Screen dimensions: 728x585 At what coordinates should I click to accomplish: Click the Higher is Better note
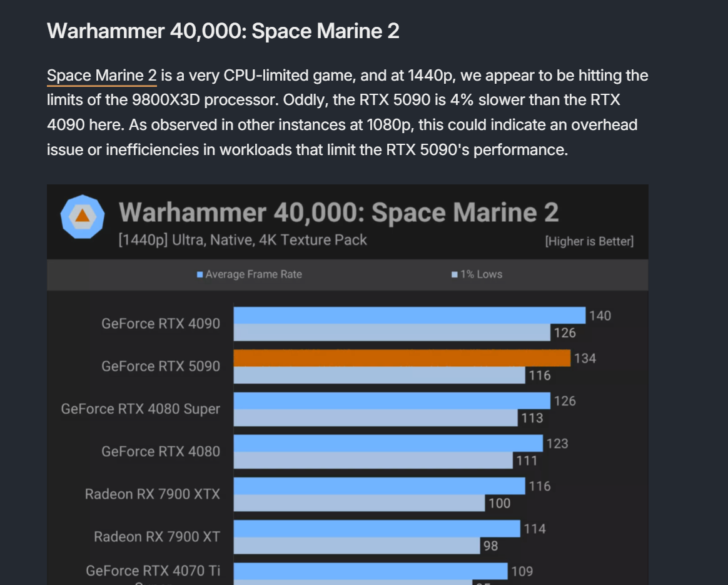click(589, 241)
